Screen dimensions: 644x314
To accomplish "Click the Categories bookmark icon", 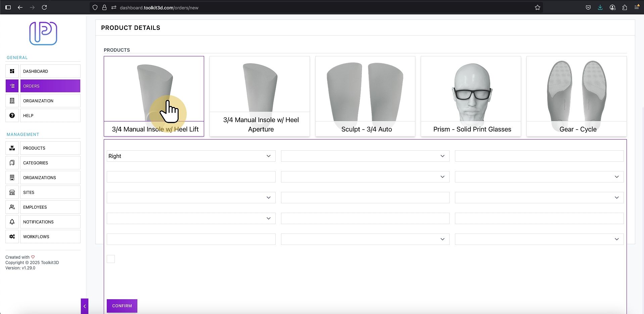I will [12, 163].
